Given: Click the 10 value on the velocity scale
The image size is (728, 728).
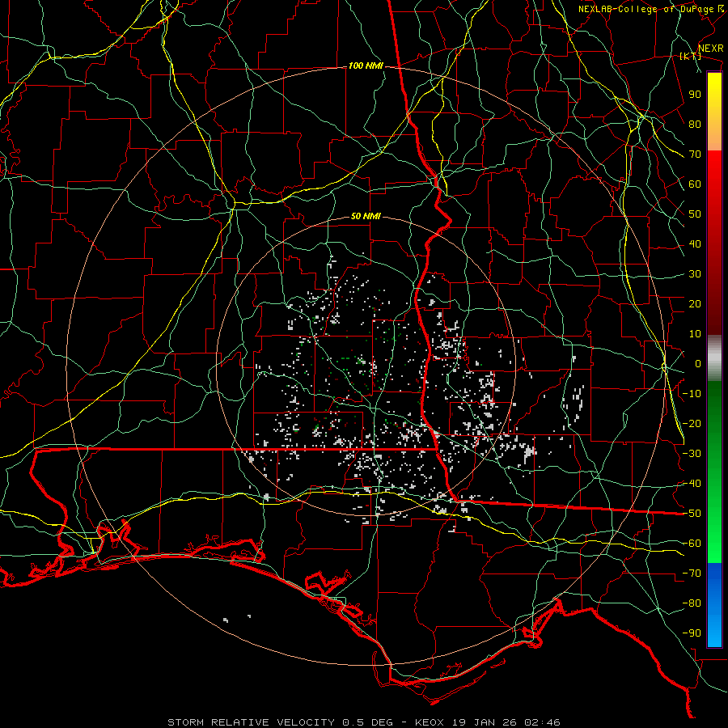Looking at the screenshot, I should pyautogui.click(x=695, y=334).
